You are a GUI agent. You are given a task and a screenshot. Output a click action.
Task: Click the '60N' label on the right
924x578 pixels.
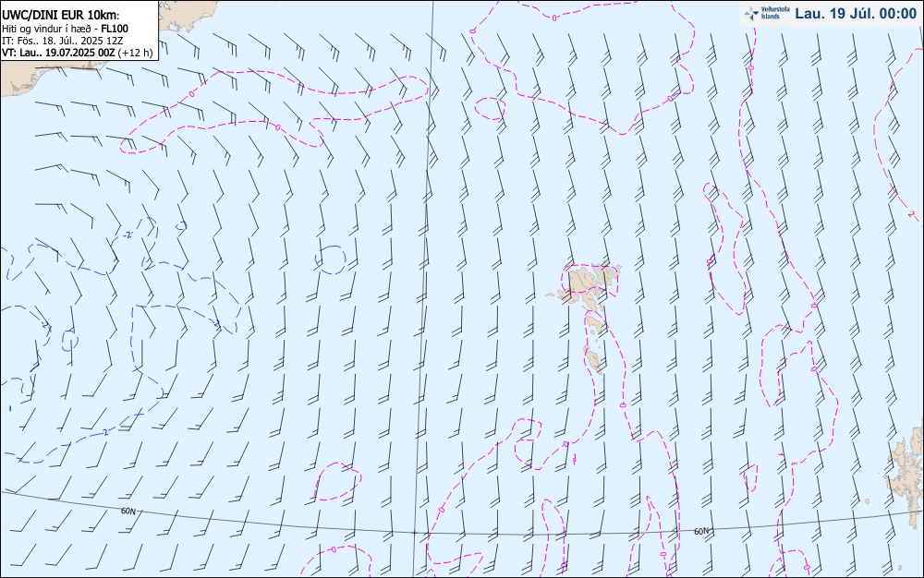[x=701, y=531]
